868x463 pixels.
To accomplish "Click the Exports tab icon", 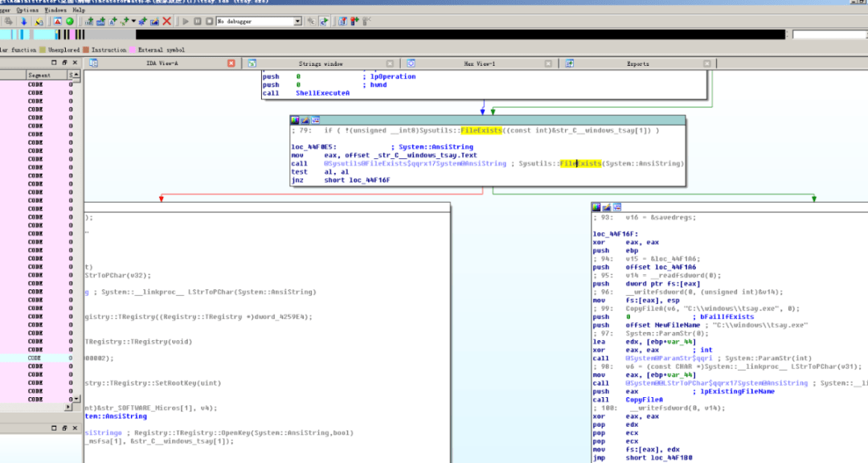I will pos(570,63).
